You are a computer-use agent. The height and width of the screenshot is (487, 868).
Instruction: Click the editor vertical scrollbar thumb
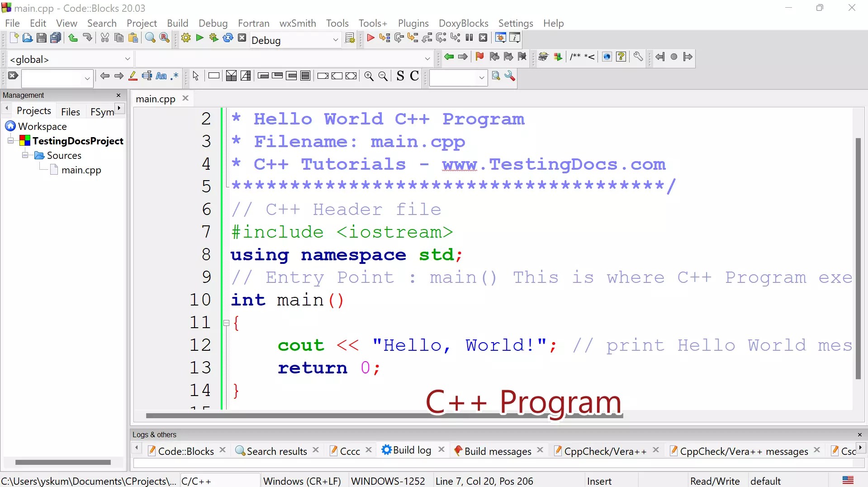[x=858, y=258]
